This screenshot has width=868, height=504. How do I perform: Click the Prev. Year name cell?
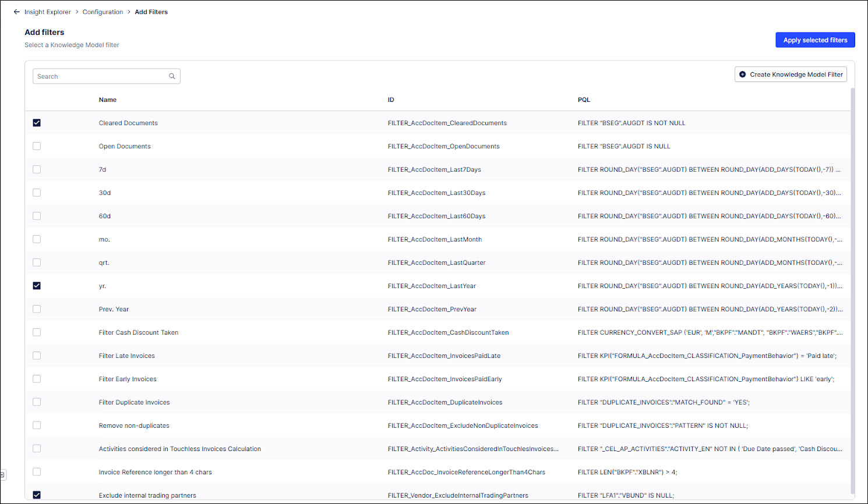point(114,309)
